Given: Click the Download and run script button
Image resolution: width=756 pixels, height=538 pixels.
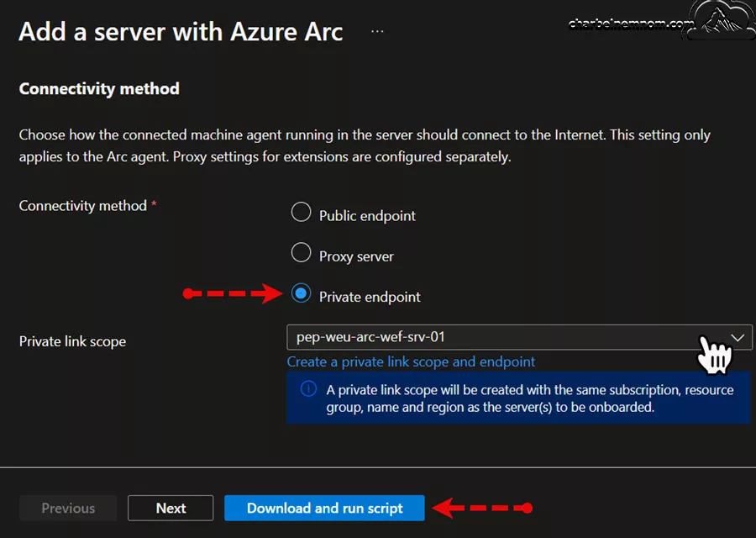Looking at the screenshot, I should coord(324,508).
